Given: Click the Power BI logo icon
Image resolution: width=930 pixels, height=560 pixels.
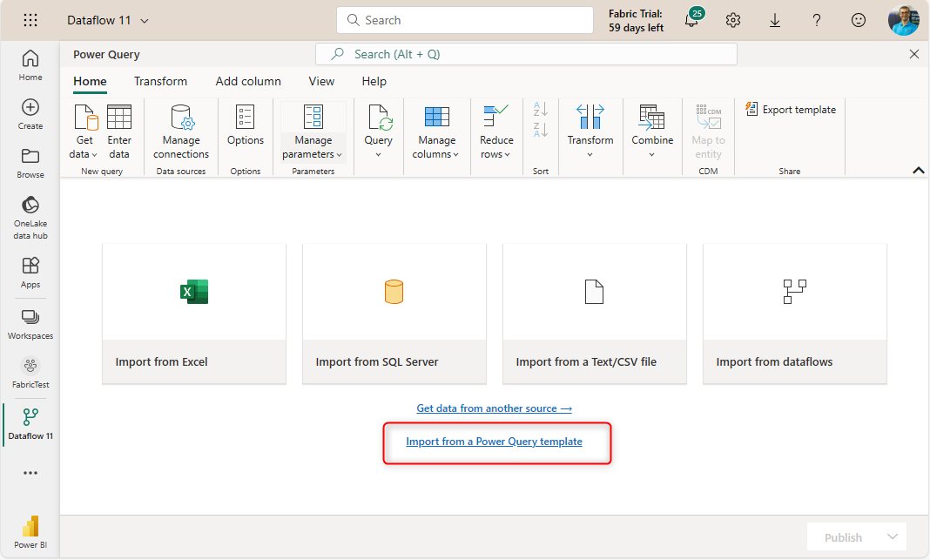Looking at the screenshot, I should (x=30, y=527).
